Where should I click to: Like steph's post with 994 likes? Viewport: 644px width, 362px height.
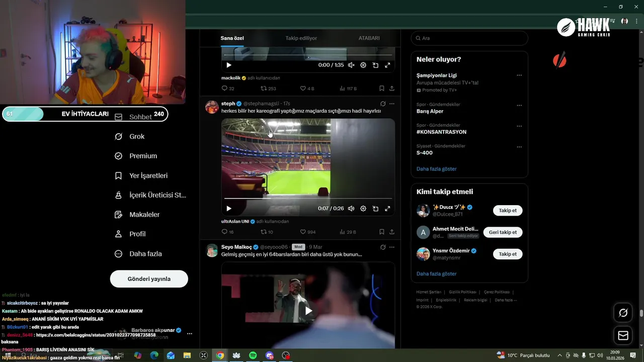tap(308, 232)
